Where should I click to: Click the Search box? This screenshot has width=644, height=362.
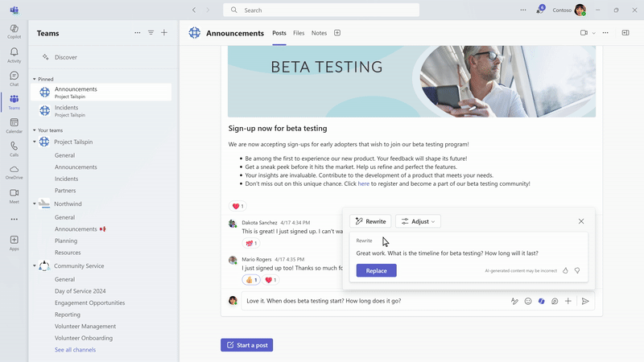322,10
